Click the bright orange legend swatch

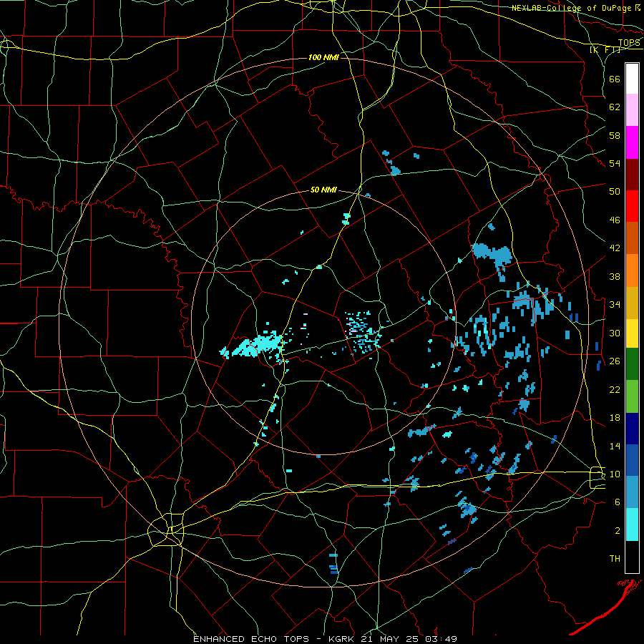pyautogui.click(x=632, y=270)
